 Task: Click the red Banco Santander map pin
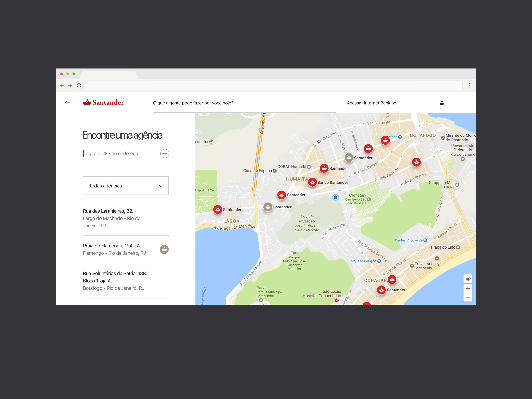312,182
